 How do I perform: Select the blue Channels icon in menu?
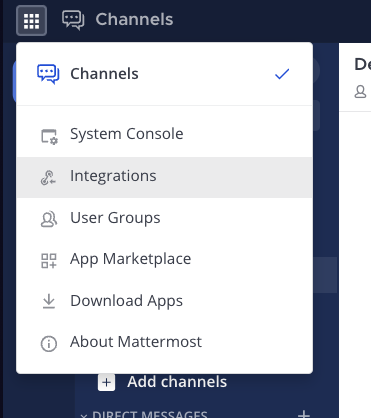tap(48, 74)
